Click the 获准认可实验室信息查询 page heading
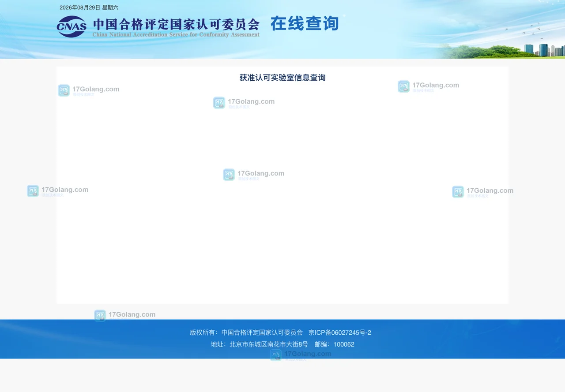This screenshot has width=565, height=392. pyautogui.click(x=282, y=78)
